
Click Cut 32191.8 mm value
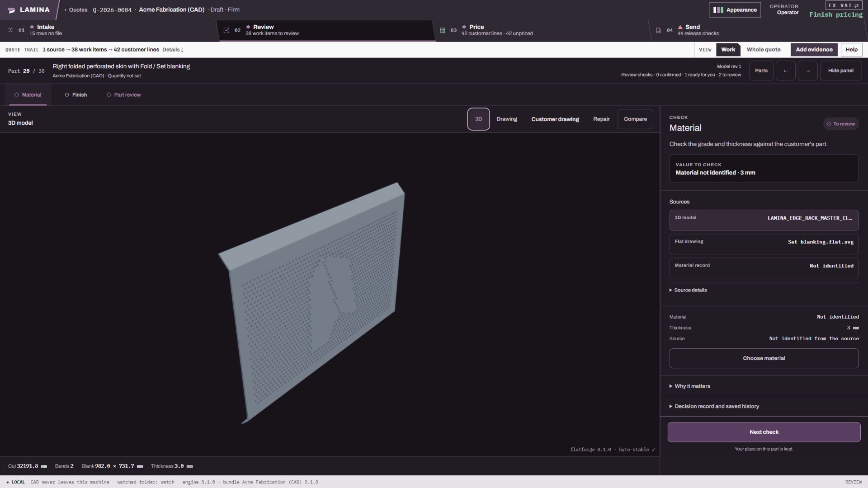coord(28,466)
